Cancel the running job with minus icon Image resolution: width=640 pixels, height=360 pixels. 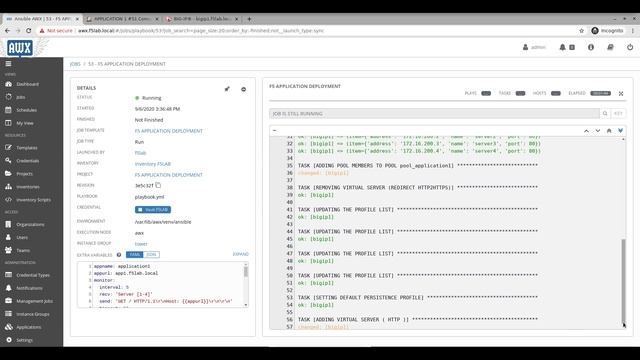pyautogui.click(x=243, y=89)
